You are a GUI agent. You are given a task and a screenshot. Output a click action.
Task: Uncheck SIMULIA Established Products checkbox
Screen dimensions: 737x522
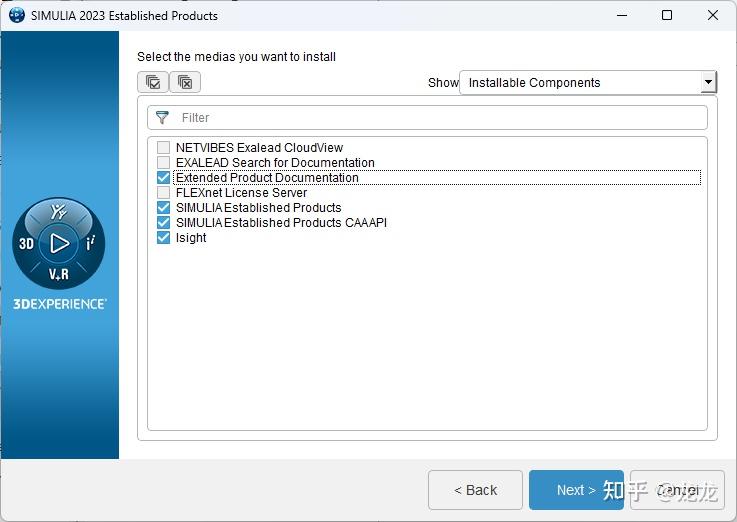coord(164,208)
